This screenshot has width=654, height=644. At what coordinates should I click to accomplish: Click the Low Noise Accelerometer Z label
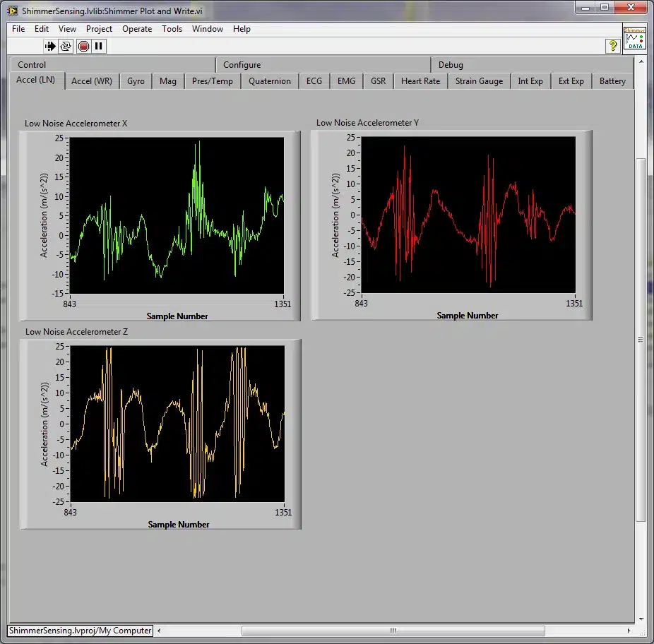click(x=76, y=332)
